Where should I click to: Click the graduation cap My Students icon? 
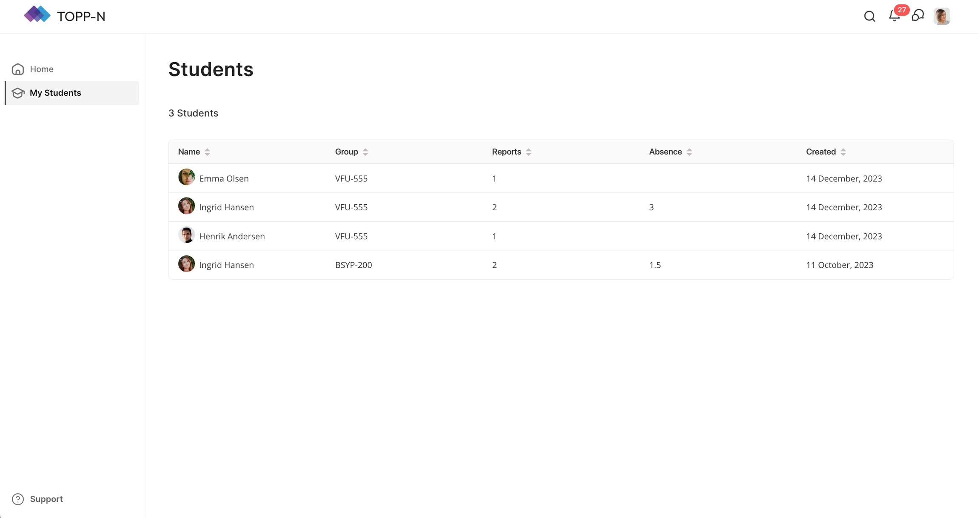point(18,93)
